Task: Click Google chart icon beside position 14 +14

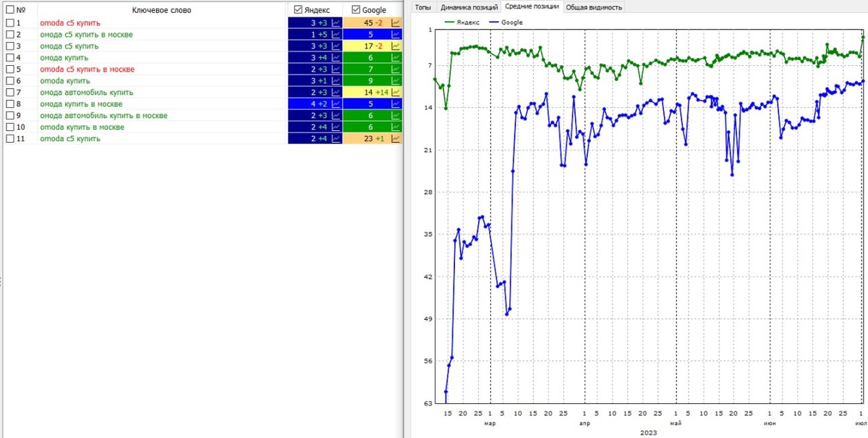Action: point(396,93)
